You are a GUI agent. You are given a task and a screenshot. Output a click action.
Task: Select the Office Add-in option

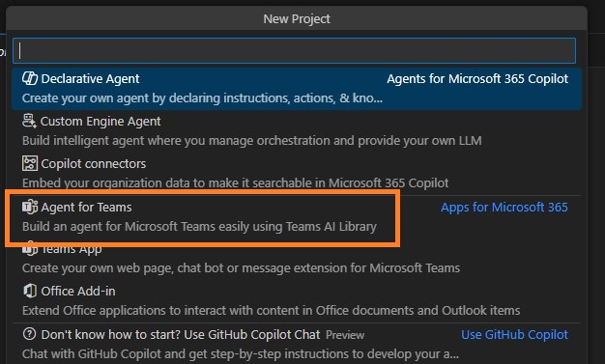tap(297, 301)
